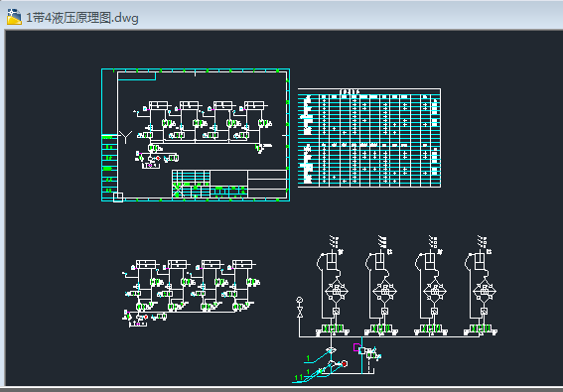
Task: Select the green label 11 at leader line end
Action: point(298,378)
